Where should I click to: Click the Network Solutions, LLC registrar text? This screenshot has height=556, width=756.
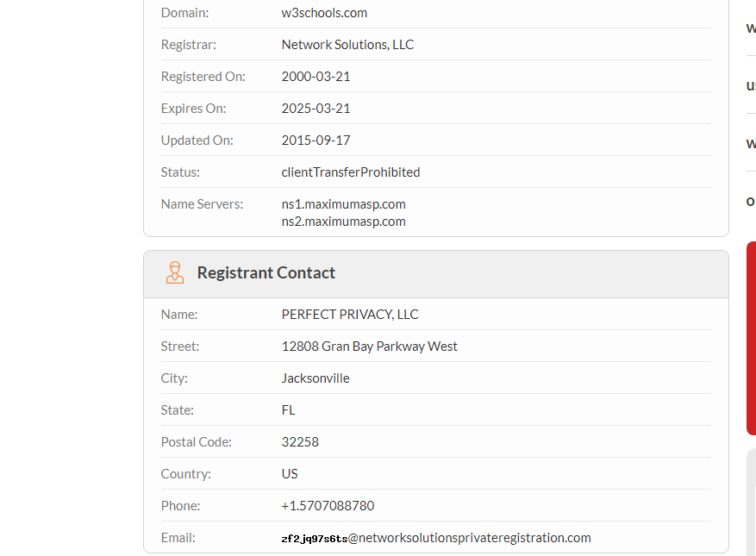pyautogui.click(x=347, y=45)
